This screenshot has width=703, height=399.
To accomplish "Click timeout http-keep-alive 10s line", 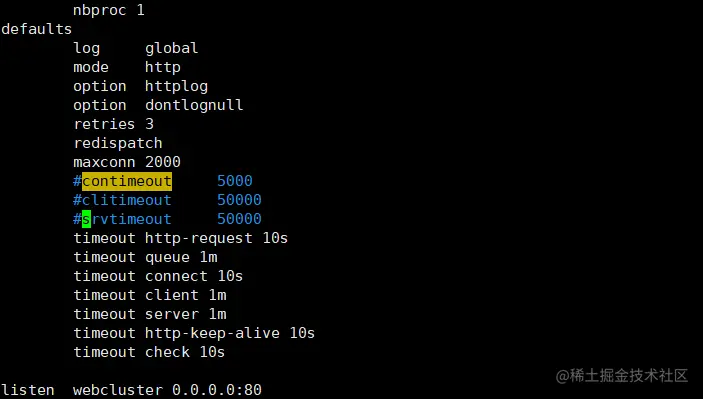I will pyautogui.click(x=194, y=333).
